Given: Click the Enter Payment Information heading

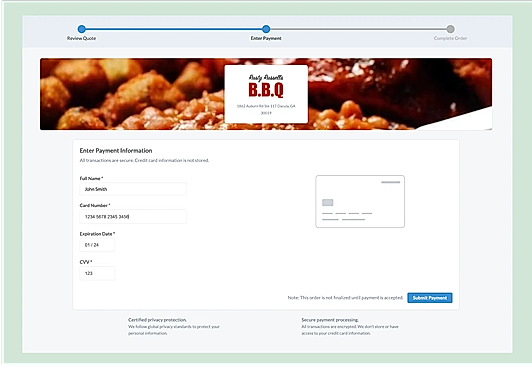Looking at the screenshot, I should [x=116, y=151].
